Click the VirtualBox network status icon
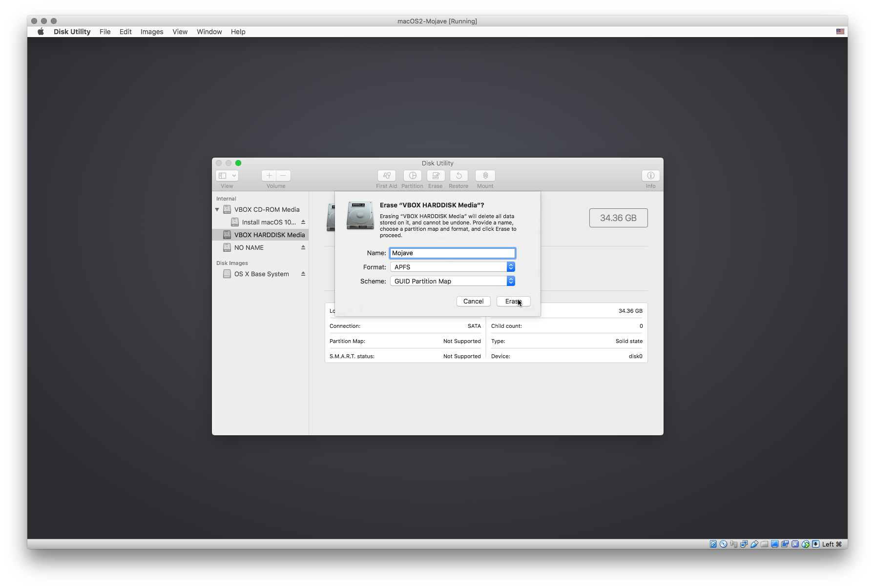This screenshot has height=588, width=875. (x=744, y=544)
